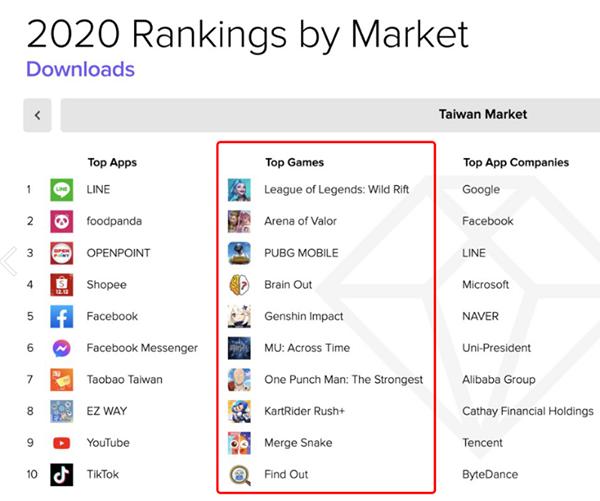Select the Shopee app icon

[x=62, y=284]
